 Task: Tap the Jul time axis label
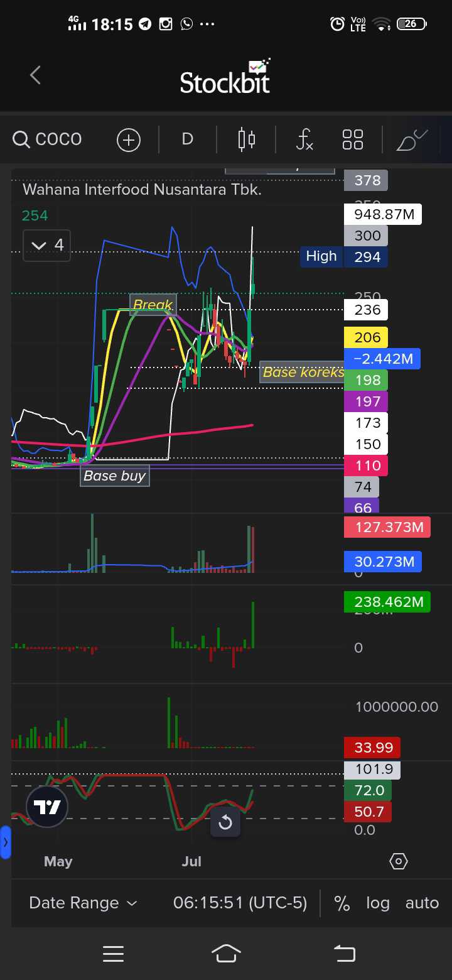click(x=191, y=861)
